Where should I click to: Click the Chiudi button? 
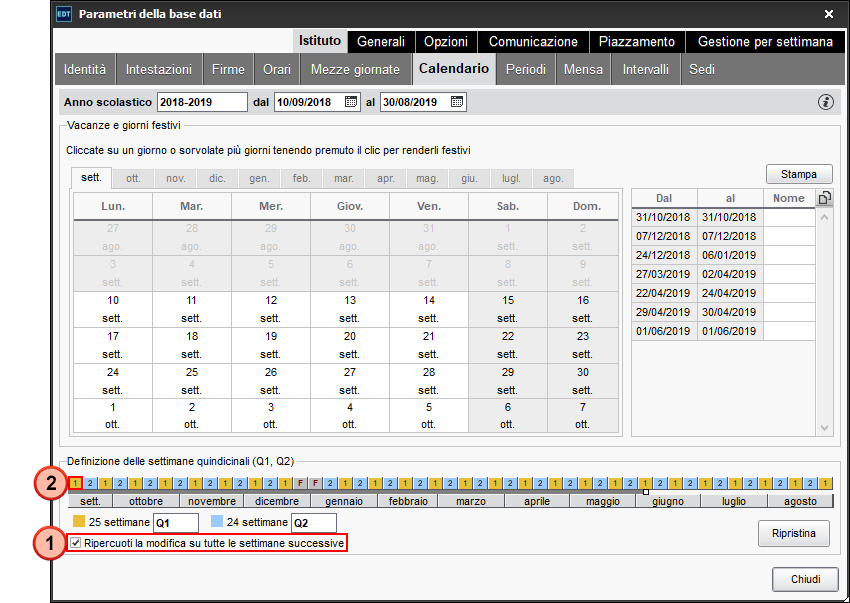click(806, 579)
